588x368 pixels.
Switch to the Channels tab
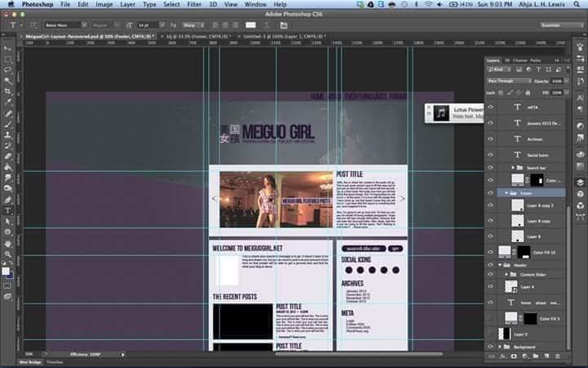pos(520,61)
